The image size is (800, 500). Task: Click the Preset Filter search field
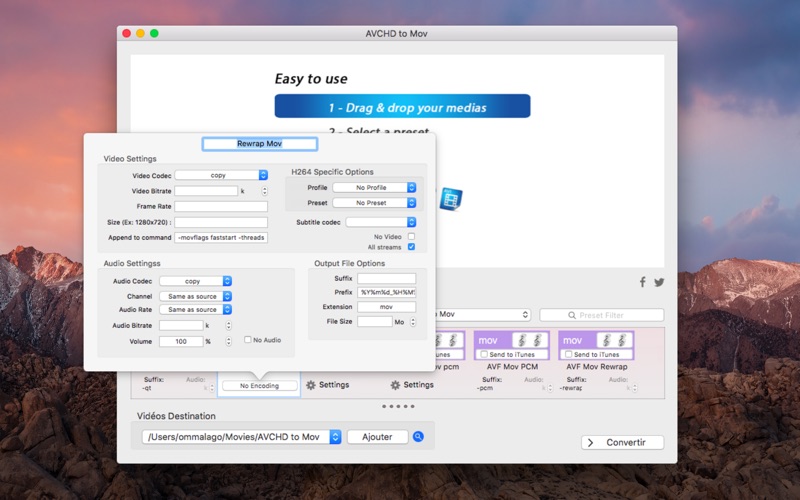click(x=602, y=315)
